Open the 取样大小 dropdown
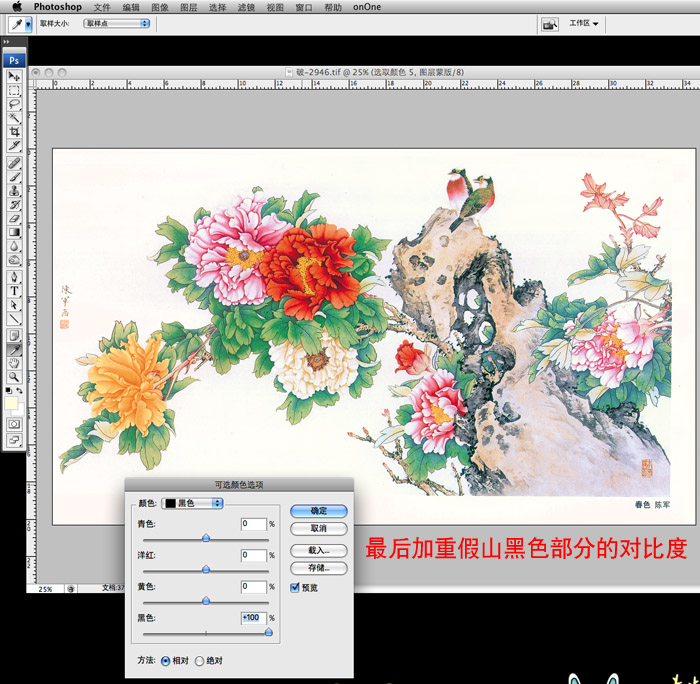Image resolution: width=700 pixels, height=684 pixels. [117, 23]
